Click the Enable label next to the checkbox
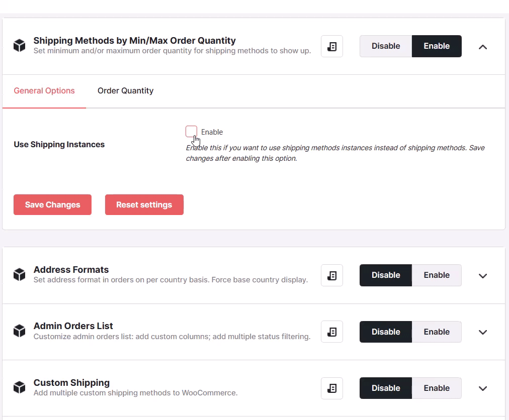The image size is (509, 420). tap(212, 132)
